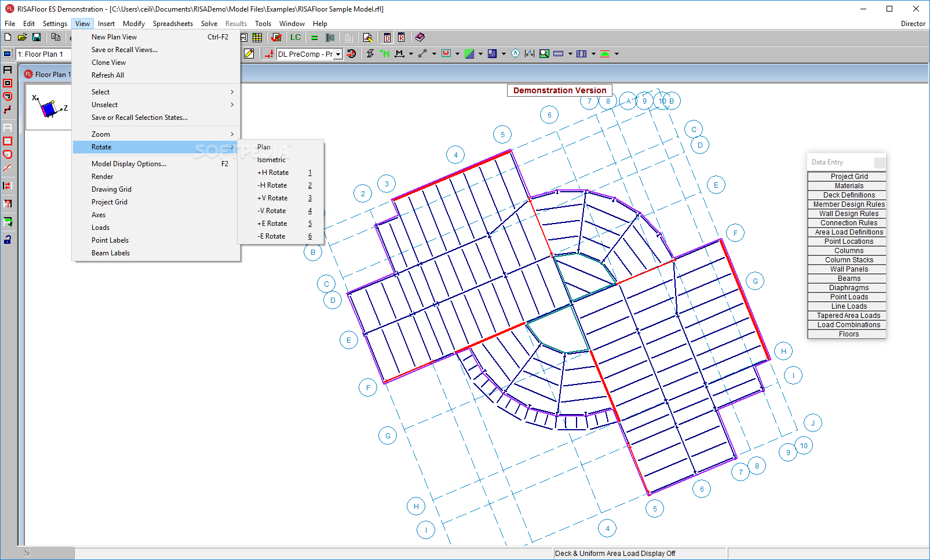The height and width of the screenshot is (560, 930).
Task: Click the Wall Panels data entry button
Action: tap(847, 269)
